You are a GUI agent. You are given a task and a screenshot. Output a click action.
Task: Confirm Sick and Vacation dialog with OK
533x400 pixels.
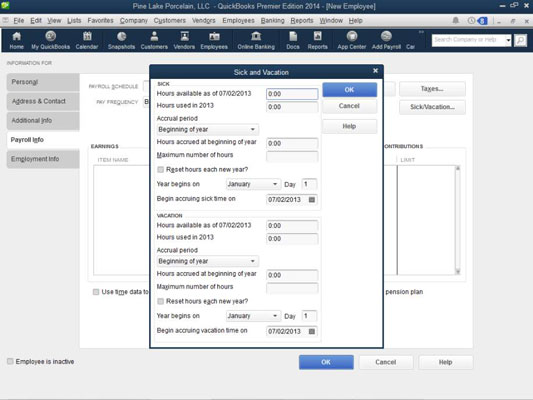[349, 90]
